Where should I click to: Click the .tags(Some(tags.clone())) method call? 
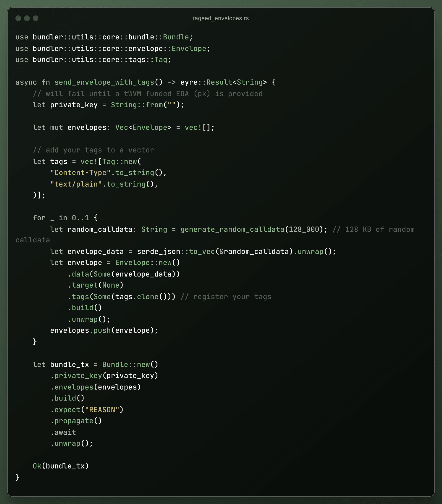click(x=122, y=297)
